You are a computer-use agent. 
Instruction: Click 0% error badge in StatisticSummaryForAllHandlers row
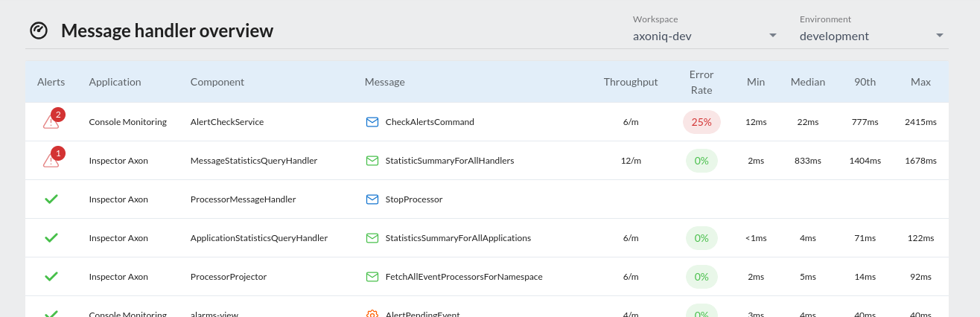point(701,161)
